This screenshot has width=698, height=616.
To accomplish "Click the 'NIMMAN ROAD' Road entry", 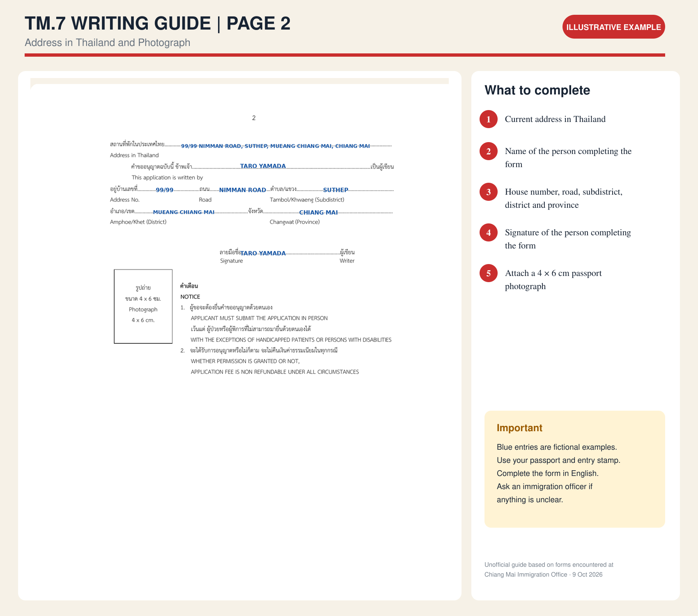I will click(x=243, y=190).
